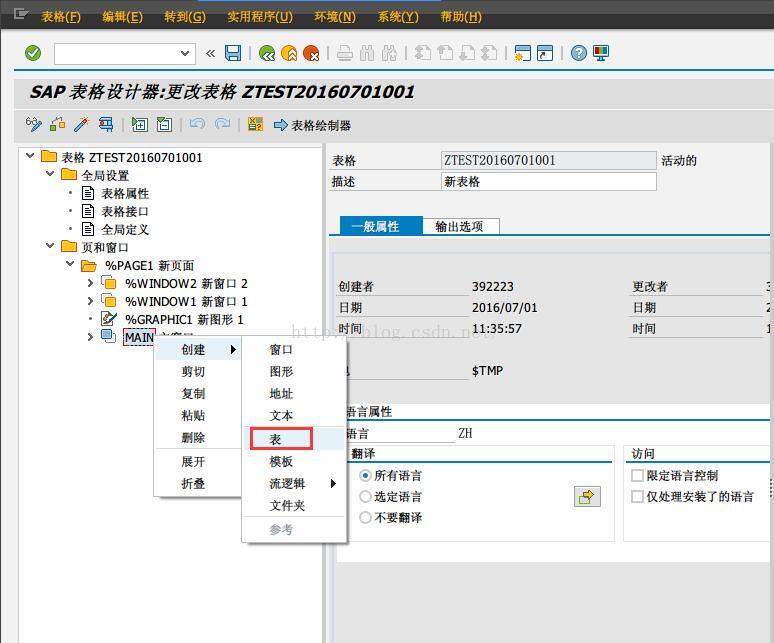
Task: Open the Help question mark icon
Action: point(579,53)
